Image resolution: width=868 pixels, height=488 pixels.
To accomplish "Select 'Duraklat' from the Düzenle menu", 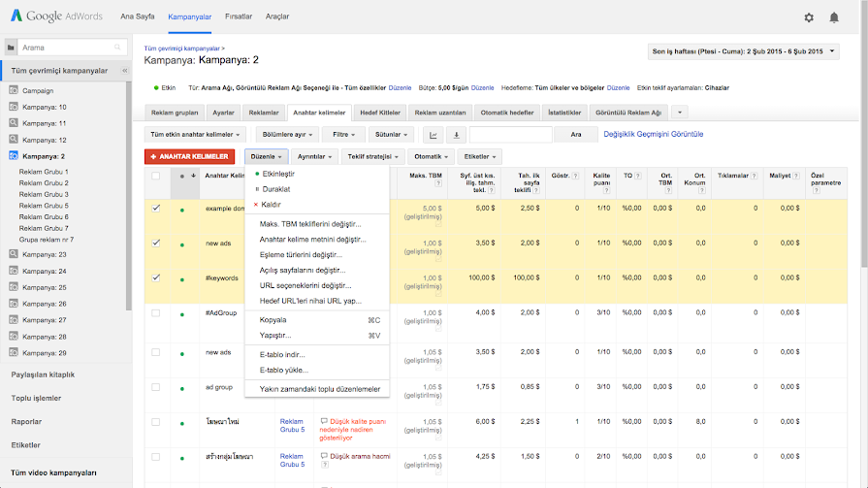I will point(277,189).
